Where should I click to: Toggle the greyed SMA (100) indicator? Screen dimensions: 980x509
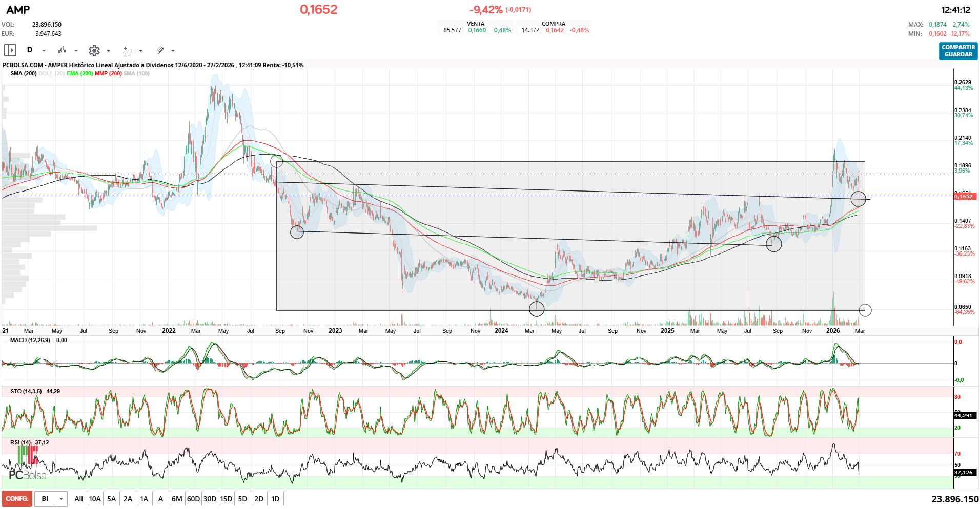point(136,73)
